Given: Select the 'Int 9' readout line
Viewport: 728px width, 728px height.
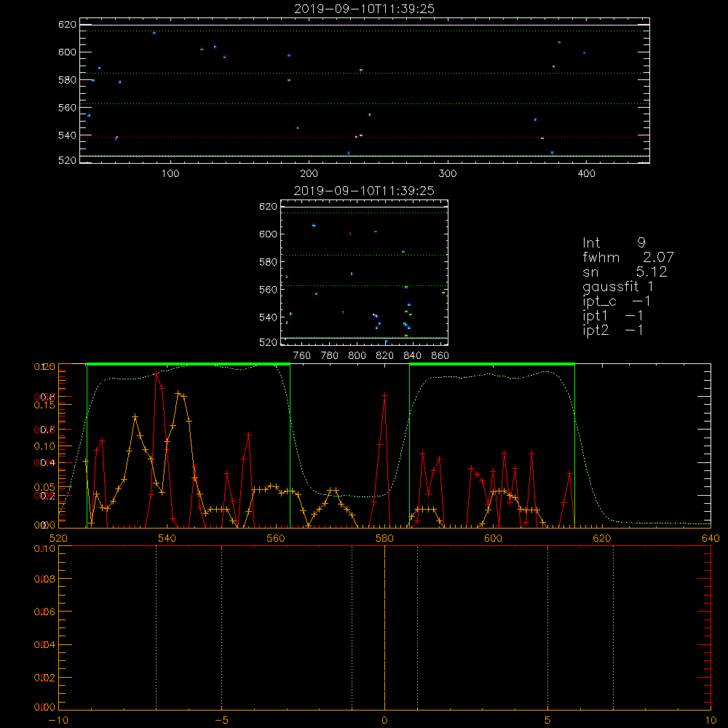Looking at the screenshot, I should point(614,242).
